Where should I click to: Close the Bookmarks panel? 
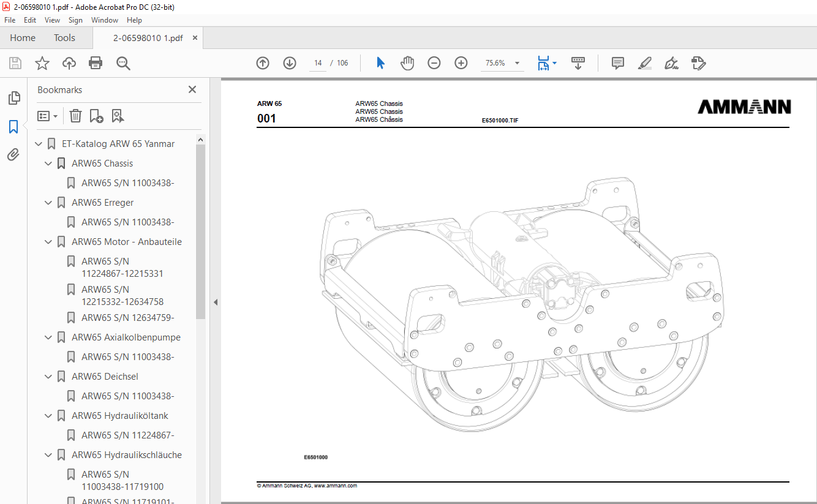pos(192,89)
